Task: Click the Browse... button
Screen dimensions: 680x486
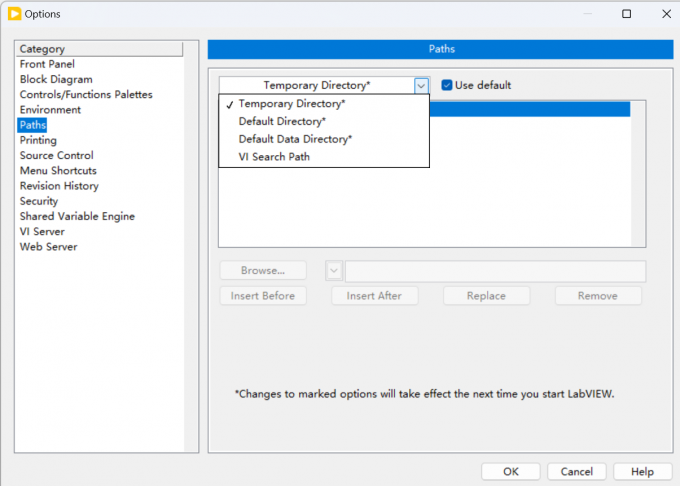Action: [x=263, y=271]
